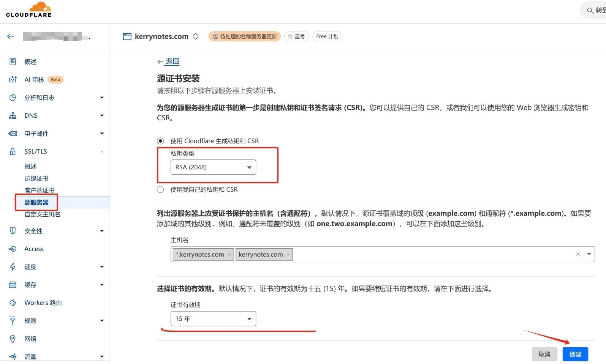This screenshot has height=364, width=606.
Task: Click the 星号 star button
Action: click(296, 36)
